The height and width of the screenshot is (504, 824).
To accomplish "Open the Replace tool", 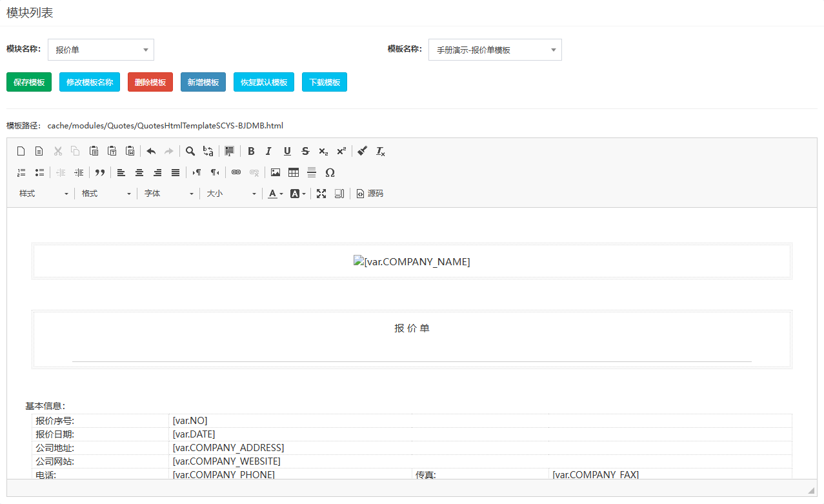I will click(x=208, y=152).
